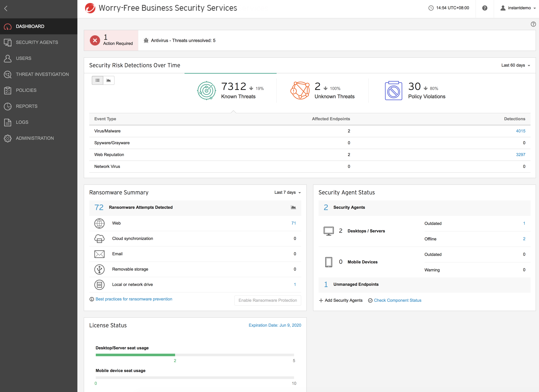The height and width of the screenshot is (392, 539).
Task: Click Local or network drive count 1
Action: click(x=295, y=285)
